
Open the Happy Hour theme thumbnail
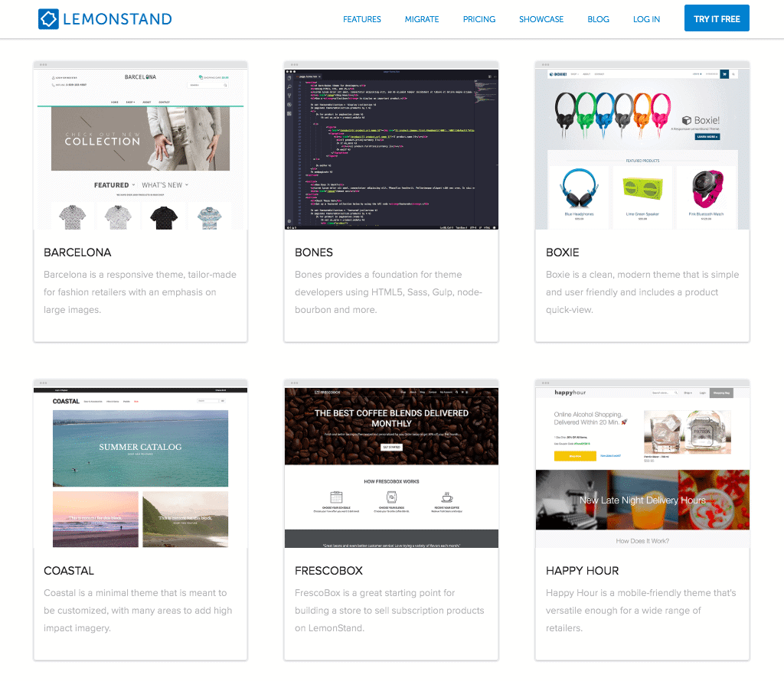click(x=642, y=468)
